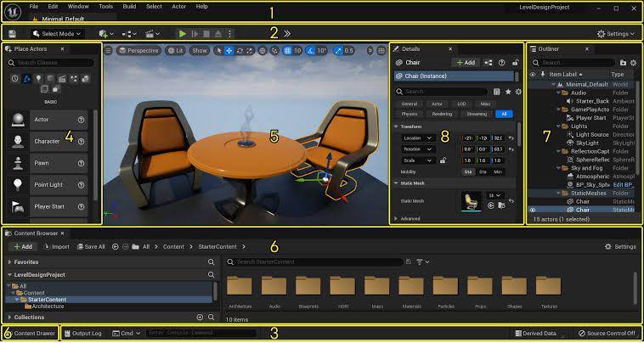Toggle grid snapping in the viewport
Image resolution: width=644 pixels, height=343 pixels.
[x=287, y=50]
